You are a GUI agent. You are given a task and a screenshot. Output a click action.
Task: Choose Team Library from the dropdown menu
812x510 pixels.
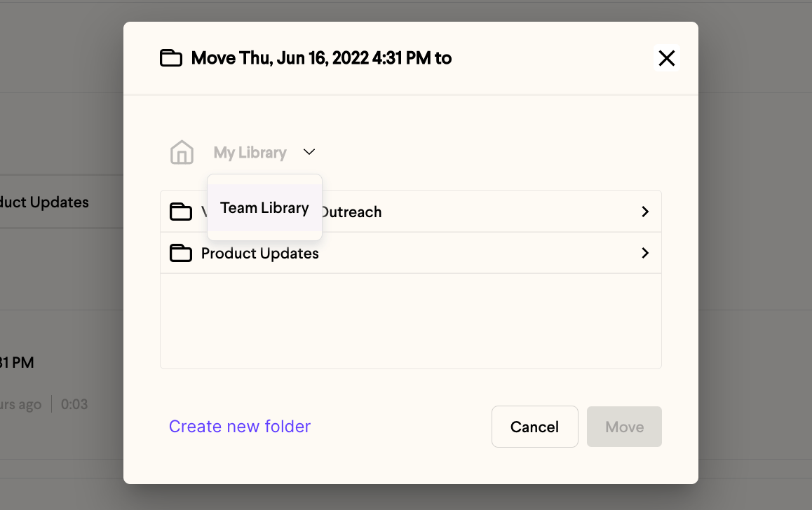tap(264, 207)
